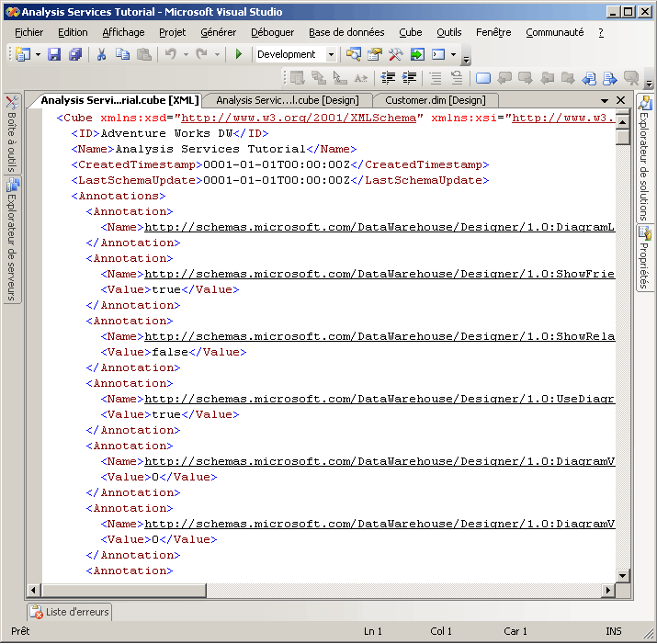Go to previous bookmark in the folder

click(x=547, y=78)
